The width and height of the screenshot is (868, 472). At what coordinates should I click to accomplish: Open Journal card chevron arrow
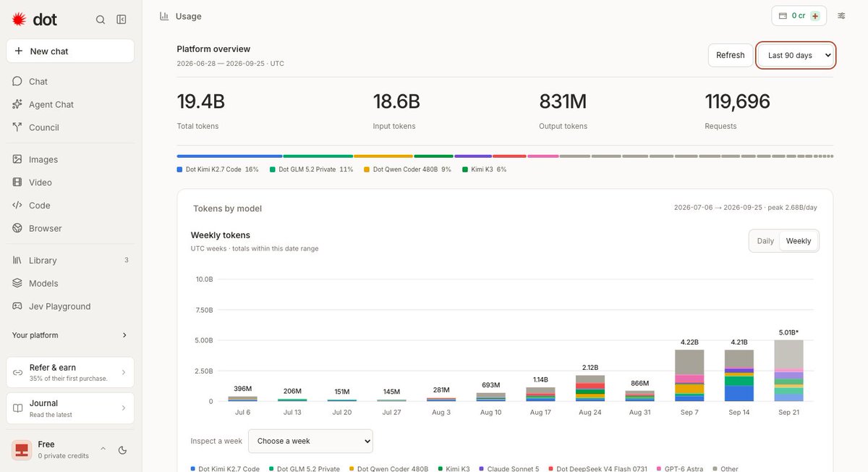123,408
